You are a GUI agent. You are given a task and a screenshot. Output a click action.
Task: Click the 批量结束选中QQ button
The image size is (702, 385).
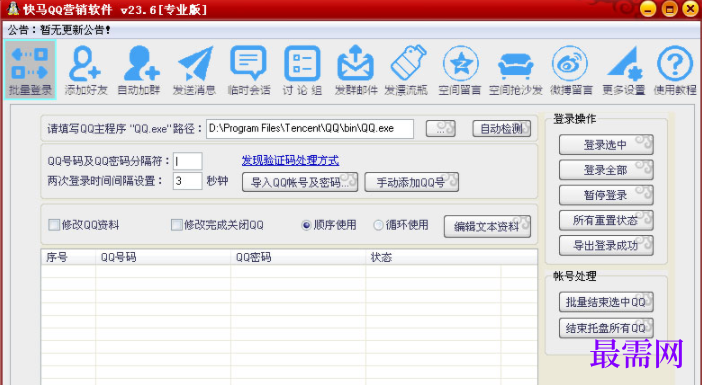[x=606, y=302]
